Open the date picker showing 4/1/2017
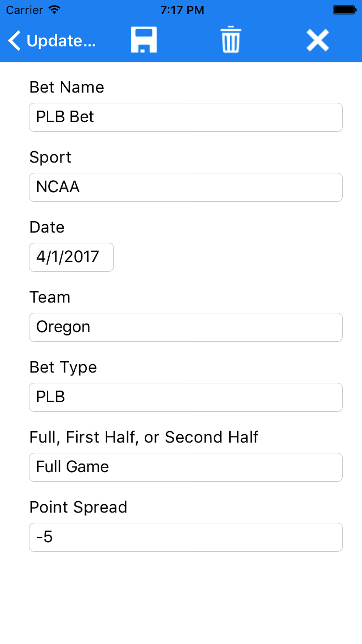The height and width of the screenshot is (644, 362). pos(71,257)
